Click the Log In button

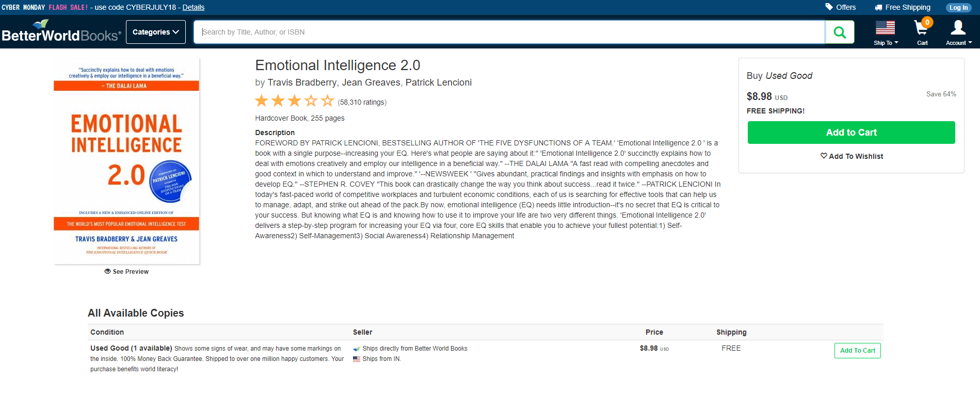coord(958,7)
